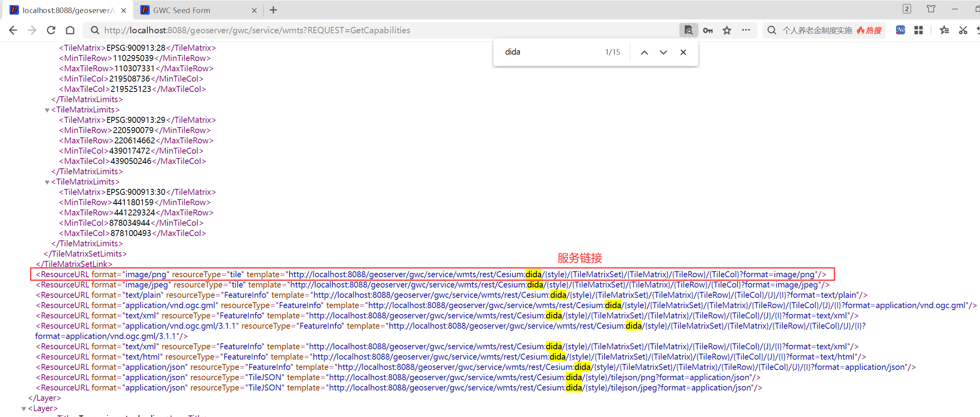Click the TileJSON png ResourceURL line
This screenshot has width=980, height=417.
point(398,377)
